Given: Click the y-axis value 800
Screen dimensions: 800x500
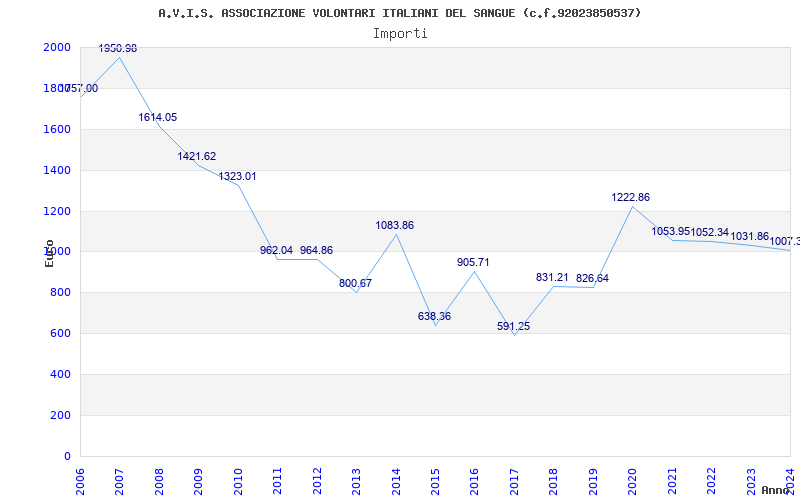Looking at the screenshot, I should click(x=60, y=293).
